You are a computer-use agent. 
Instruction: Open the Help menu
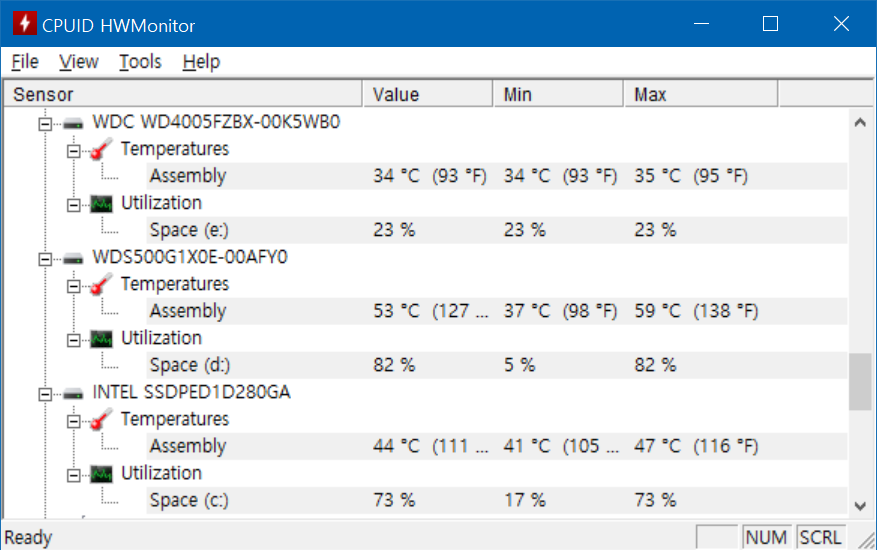[201, 62]
